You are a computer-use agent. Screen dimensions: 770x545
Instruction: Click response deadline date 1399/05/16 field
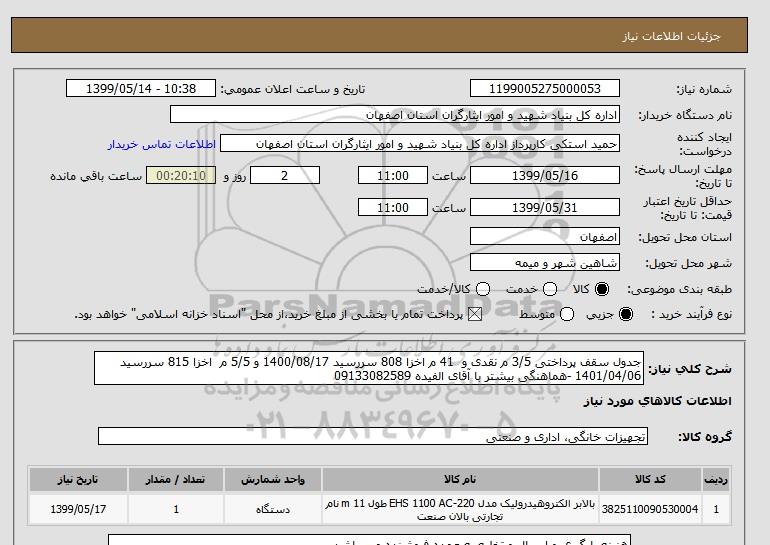point(545,175)
